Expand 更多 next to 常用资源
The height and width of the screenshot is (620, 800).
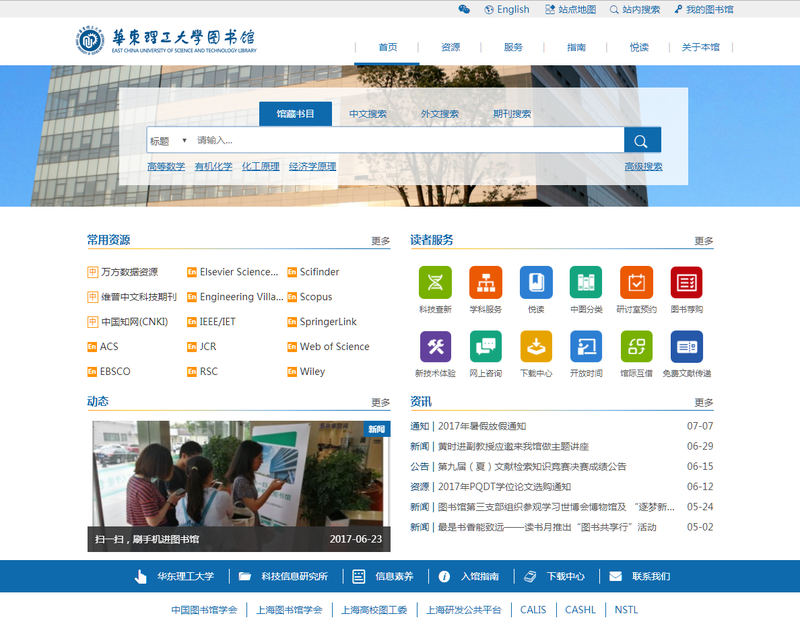(380, 241)
